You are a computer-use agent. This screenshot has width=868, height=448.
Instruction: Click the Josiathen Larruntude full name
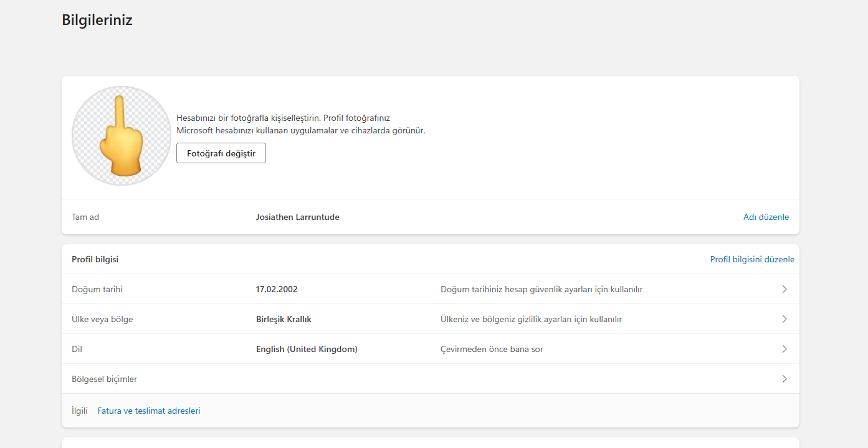298,217
